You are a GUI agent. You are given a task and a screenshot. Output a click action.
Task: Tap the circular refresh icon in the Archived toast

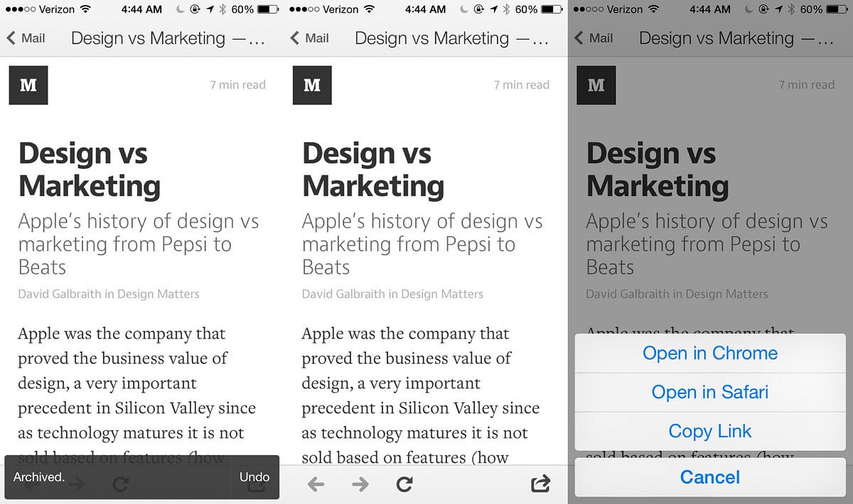(x=119, y=483)
